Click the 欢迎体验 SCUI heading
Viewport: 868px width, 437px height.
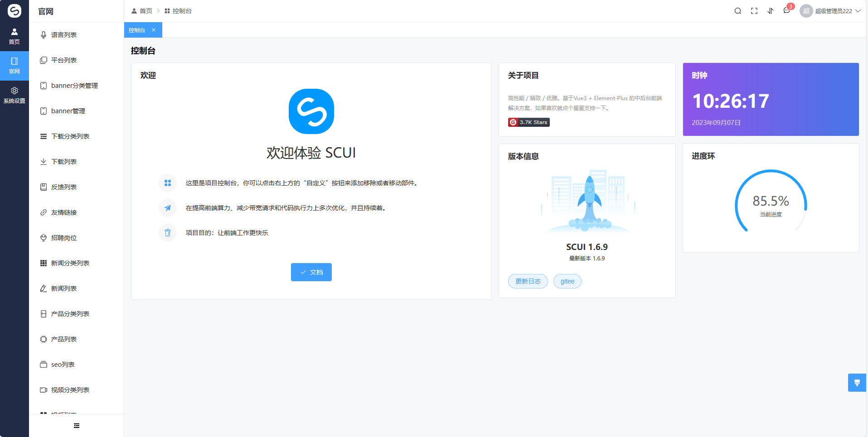[311, 153]
